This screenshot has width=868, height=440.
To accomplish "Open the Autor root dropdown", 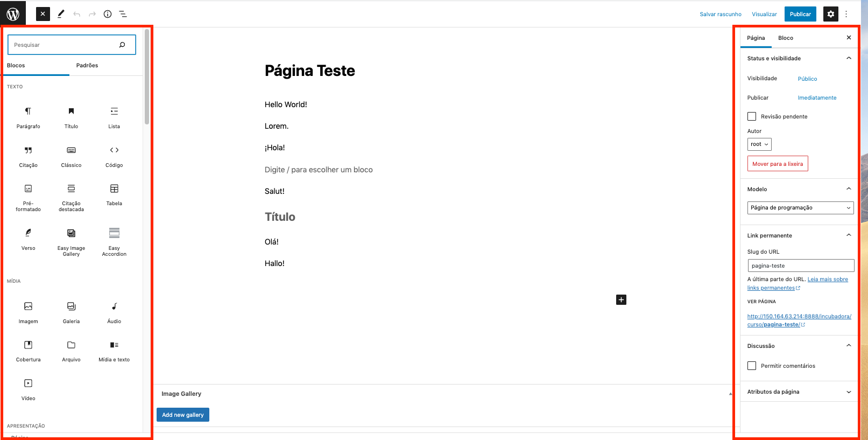I will [759, 144].
